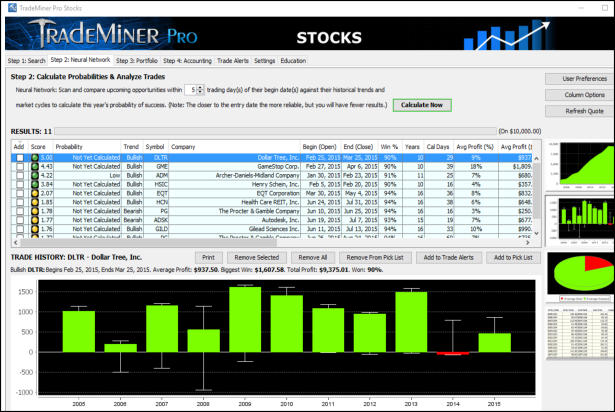The height and width of the screenshot is (412, 615).
Task: Click the trading days number field
Action: [191, 90]
